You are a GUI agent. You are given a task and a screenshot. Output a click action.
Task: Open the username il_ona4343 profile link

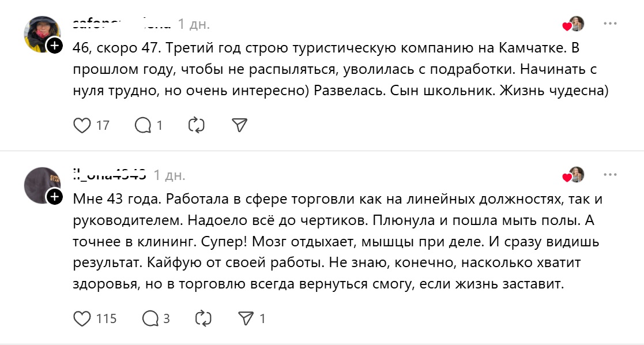pos(110,172)
